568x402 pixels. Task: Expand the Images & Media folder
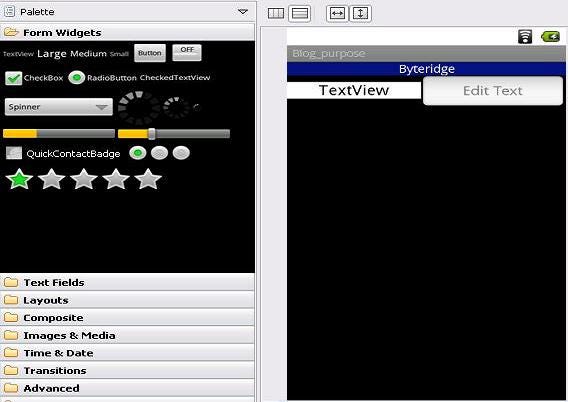click(x=127, y=335)
